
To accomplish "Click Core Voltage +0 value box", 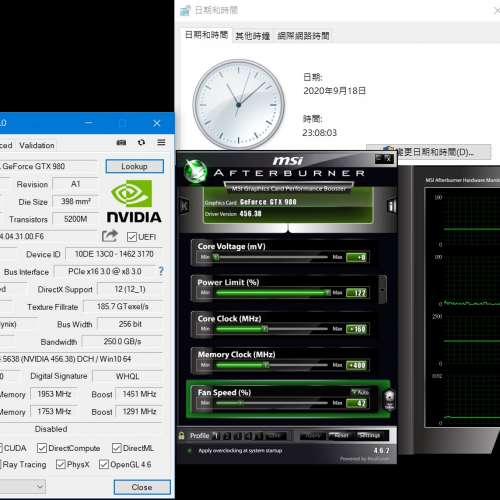I will tap(357, 257).
